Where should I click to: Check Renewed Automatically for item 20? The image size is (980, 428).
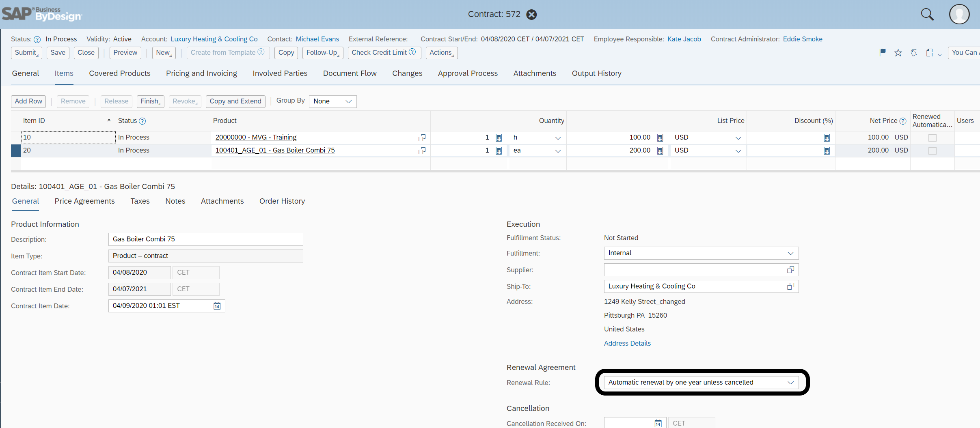(933, 151)
